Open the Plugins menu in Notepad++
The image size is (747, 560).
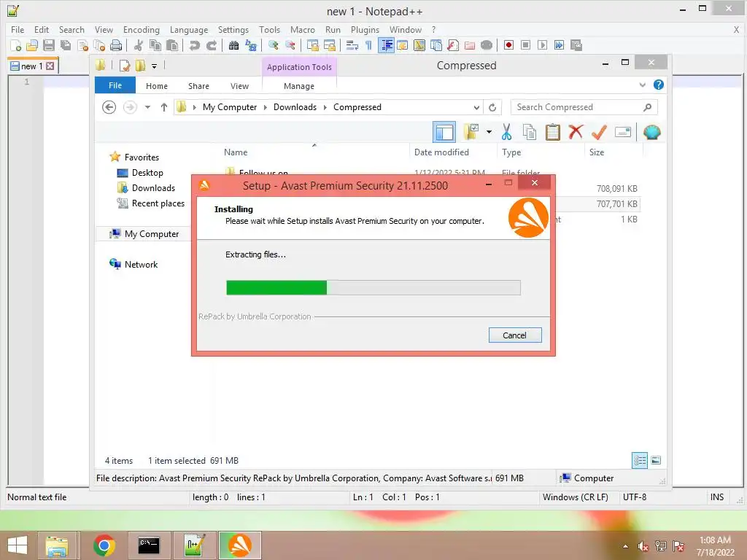tap(365, 29)
